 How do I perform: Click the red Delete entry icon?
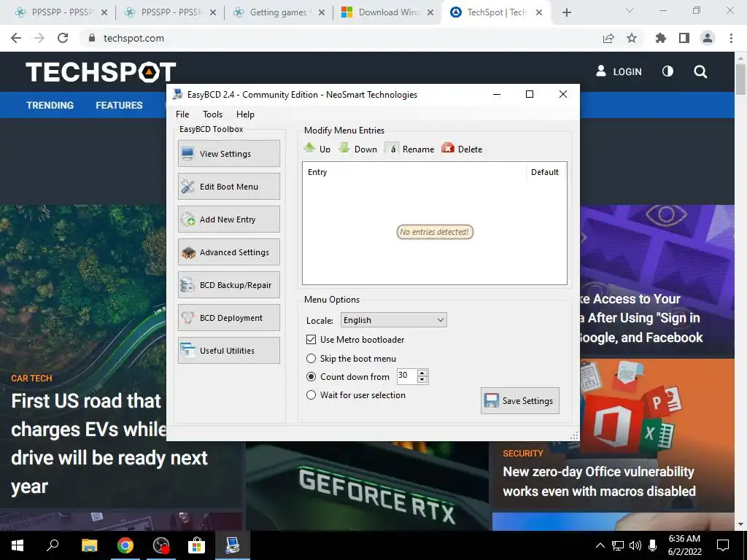point(448,148)
